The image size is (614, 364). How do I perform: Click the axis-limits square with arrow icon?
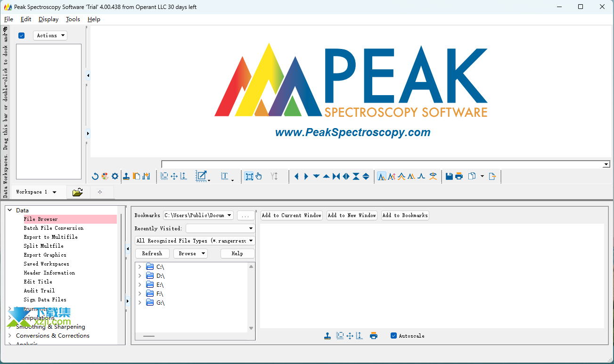[x=202, y=176]
